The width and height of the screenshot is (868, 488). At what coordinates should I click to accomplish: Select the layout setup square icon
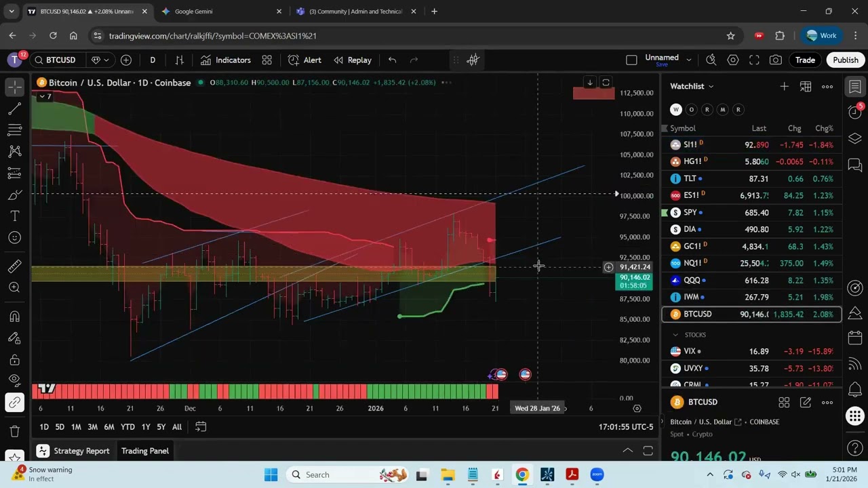coord(631,60)
